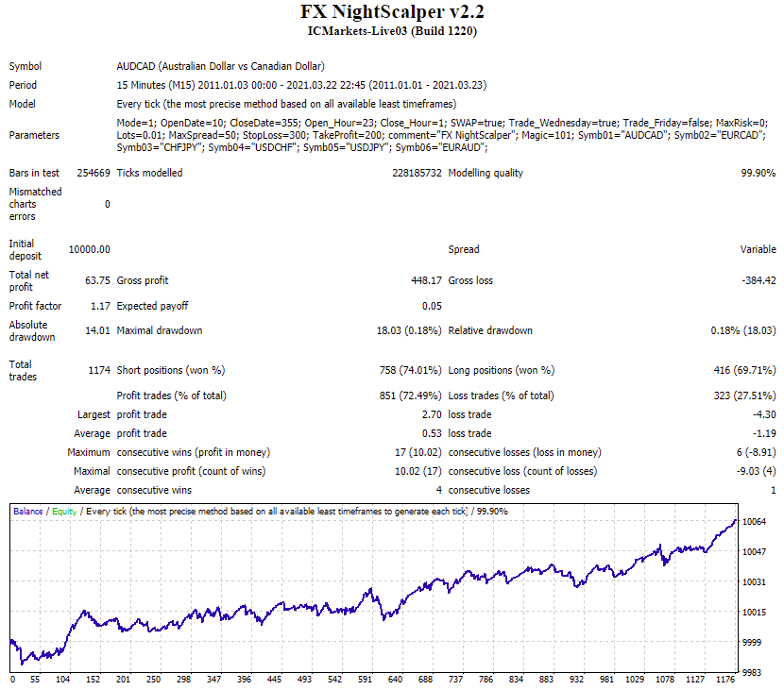Click the 1176 x-axis label on chart
Viewport: 784px width, 690px height.
[725, 680]
